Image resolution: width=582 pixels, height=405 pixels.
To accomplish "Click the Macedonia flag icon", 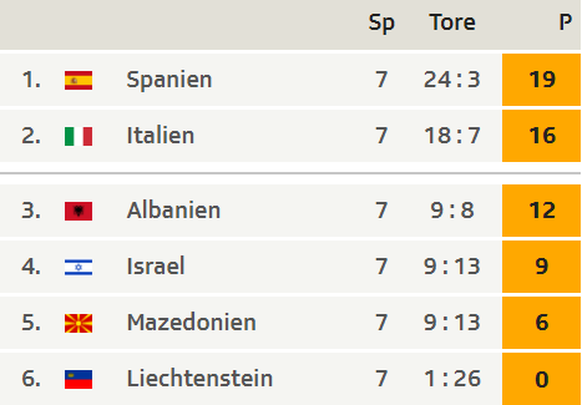I will (78, 323).
